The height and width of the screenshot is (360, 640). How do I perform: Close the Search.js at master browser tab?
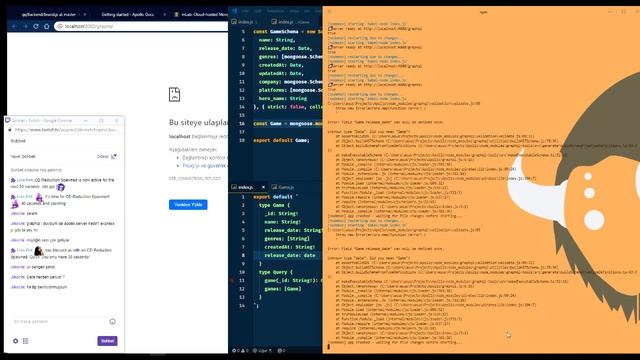click(85, 14)
